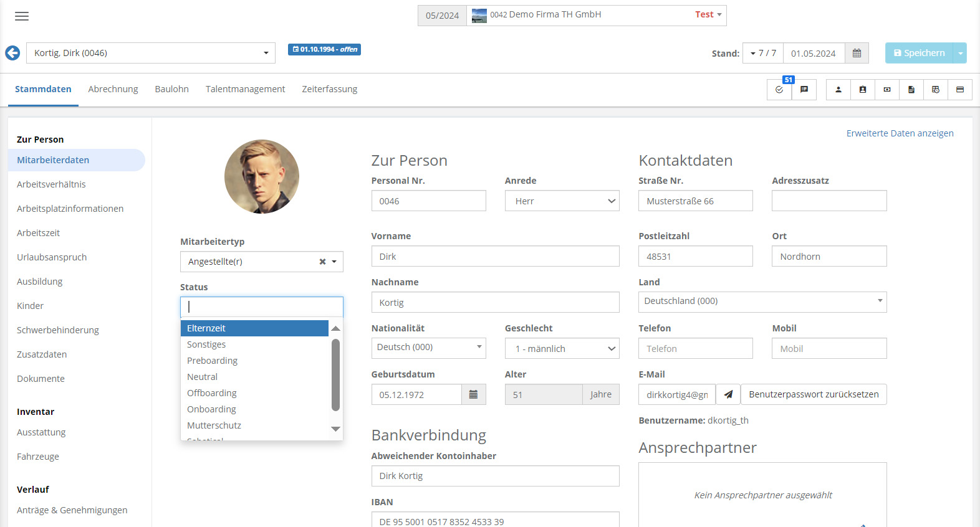Click the document icon in toolbar
This screenshot has height=527, width=980.
pyautogui.click(x=911, y=90)
